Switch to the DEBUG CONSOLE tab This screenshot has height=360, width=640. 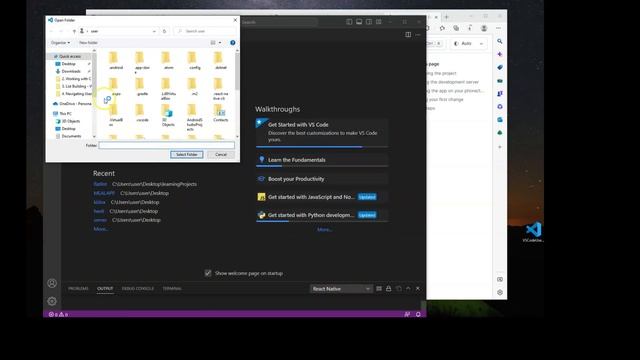point(138,289)
